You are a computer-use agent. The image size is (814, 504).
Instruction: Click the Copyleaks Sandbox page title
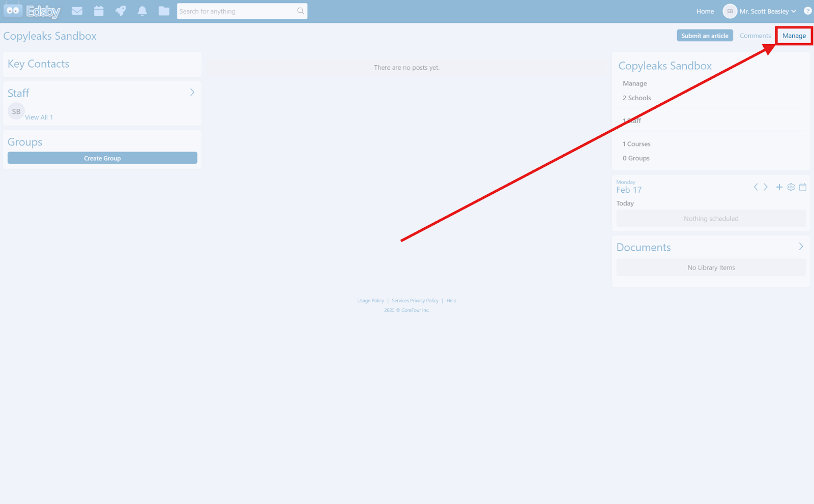click(50, 36)
